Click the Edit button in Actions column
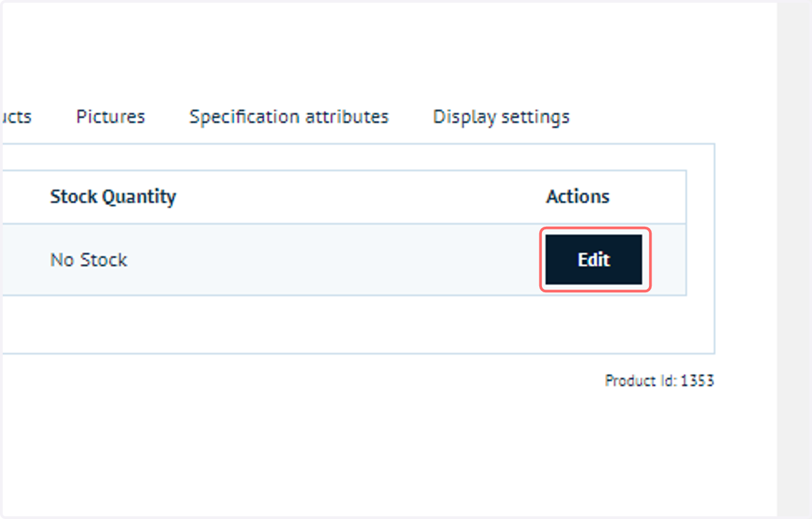 (x=594, y=260)
